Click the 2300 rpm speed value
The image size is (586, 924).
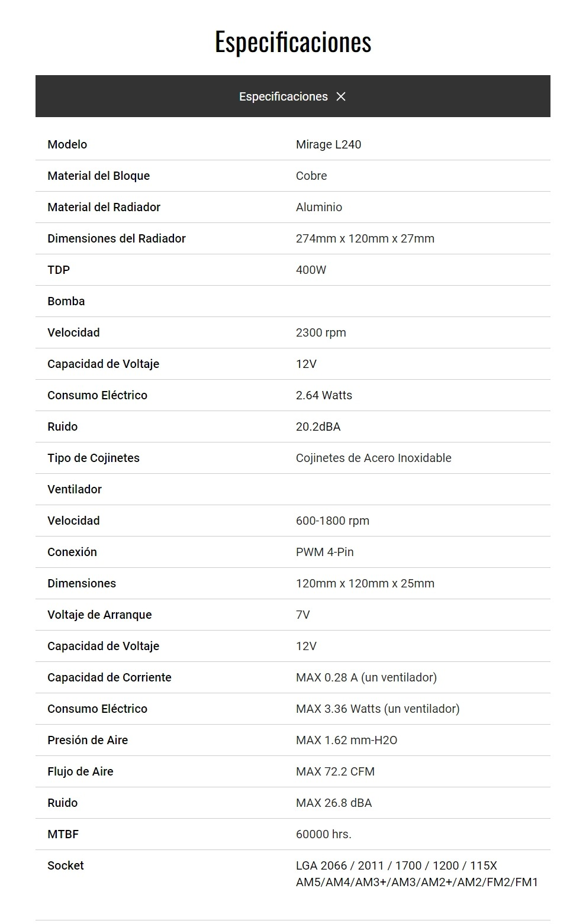click(321, 332)
